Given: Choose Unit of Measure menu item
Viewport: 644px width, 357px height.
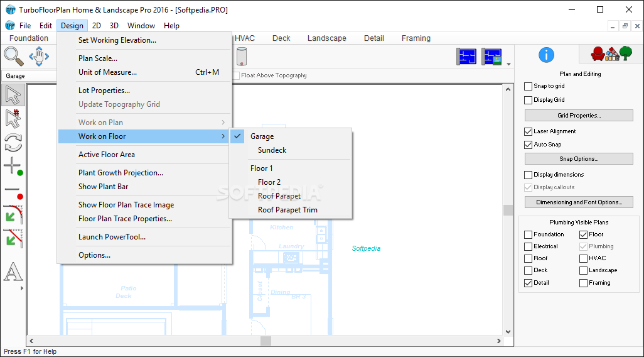Looking at the screenshot, I should 145,72.
